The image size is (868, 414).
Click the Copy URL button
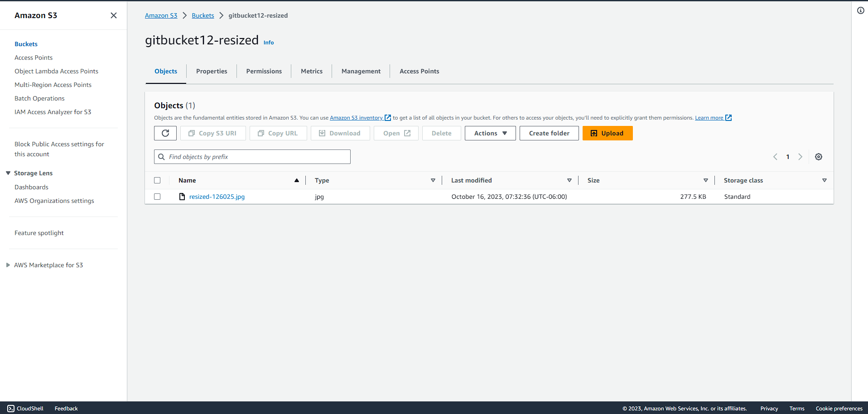278,133
